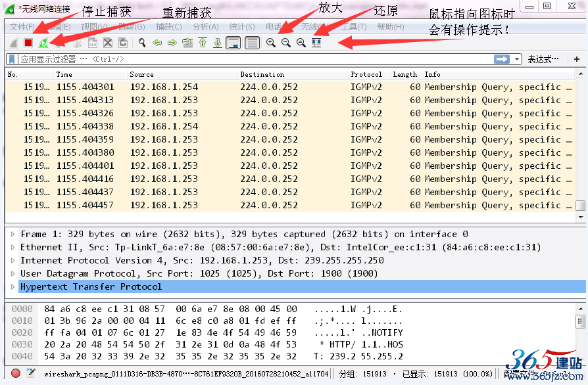This screenshot has width=588, height=385.
Task: Sort packets by the Source column header
Action: click(183, 74)
